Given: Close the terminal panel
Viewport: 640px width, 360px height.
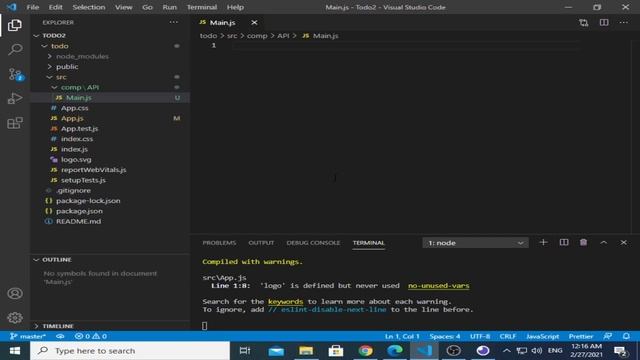Looking at the screenshot, I should [x=624, y=242].
